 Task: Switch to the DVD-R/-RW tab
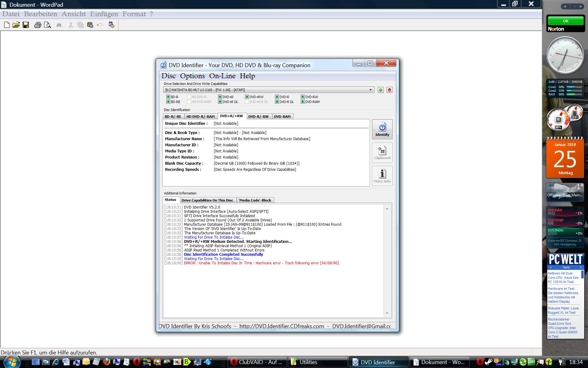[258, 117]
